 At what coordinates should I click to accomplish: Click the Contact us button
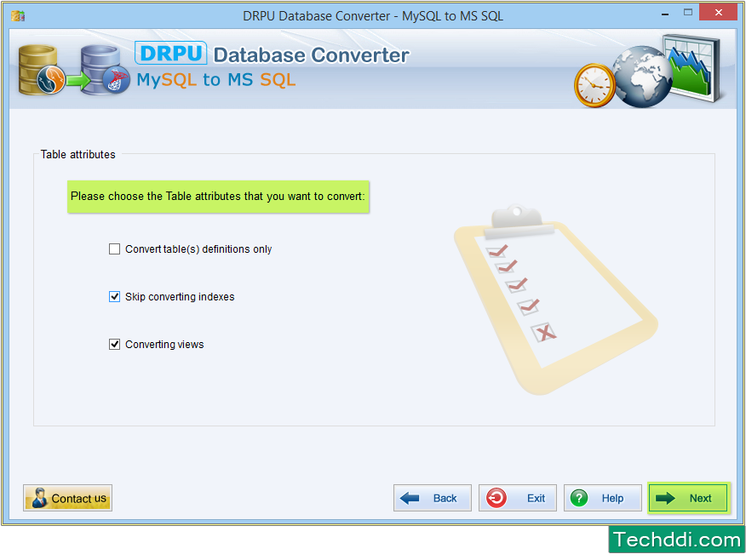[67, 498]
